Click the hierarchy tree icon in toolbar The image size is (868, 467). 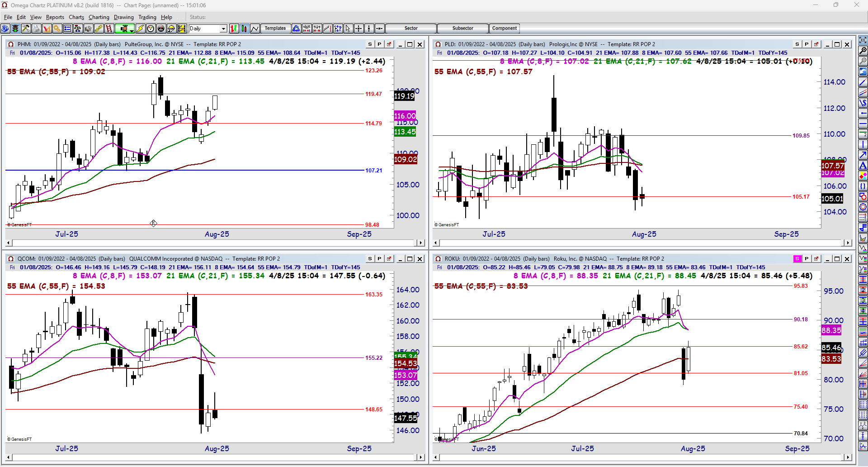78,29
